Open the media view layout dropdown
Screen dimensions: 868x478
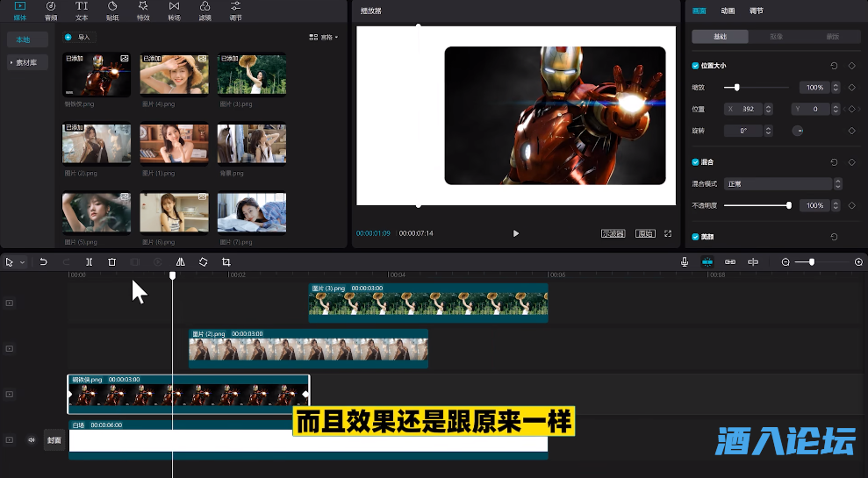click(323, 38)
